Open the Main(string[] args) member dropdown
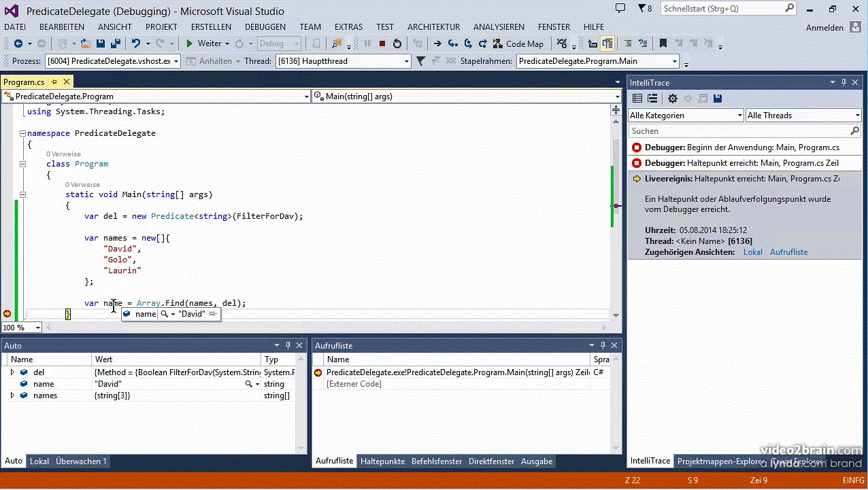Image resolution: width=868 pixels, height=490 pixels. [x=466, y=97]
